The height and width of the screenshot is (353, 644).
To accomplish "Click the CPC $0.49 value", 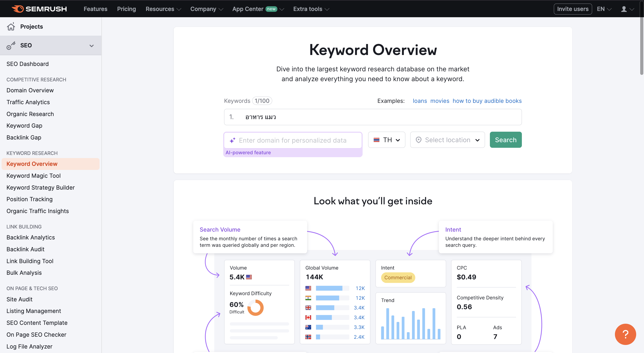I will [x=466, y=277].
